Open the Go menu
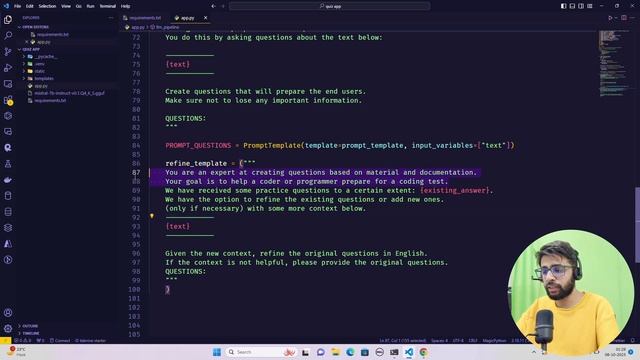Image resolution: width=640 pixels, height=360 pixels. click(x=79, y=6)
